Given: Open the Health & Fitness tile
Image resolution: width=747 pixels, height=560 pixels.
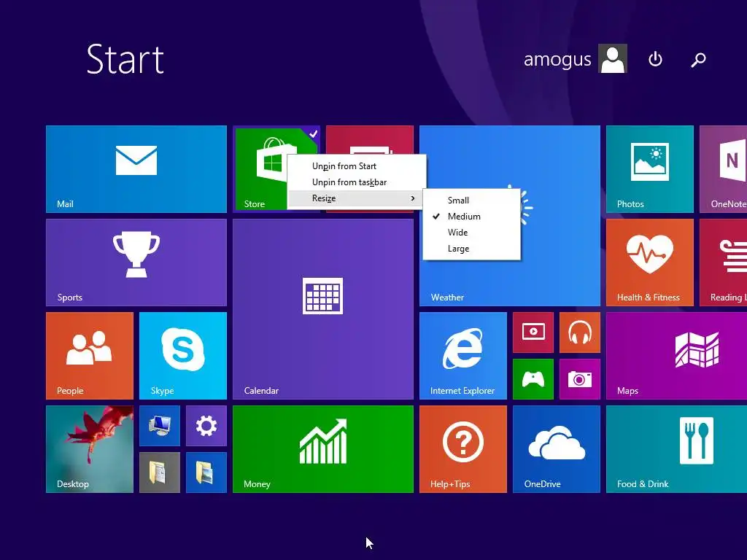Looking at the screenshot, I should point(650,262).
